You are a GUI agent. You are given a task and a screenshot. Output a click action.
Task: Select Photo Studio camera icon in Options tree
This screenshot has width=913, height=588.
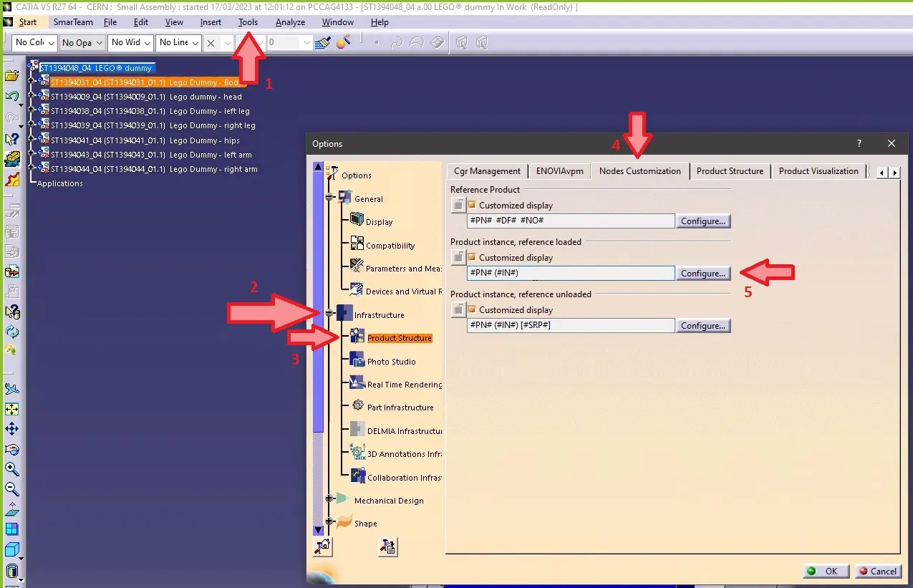357,360
